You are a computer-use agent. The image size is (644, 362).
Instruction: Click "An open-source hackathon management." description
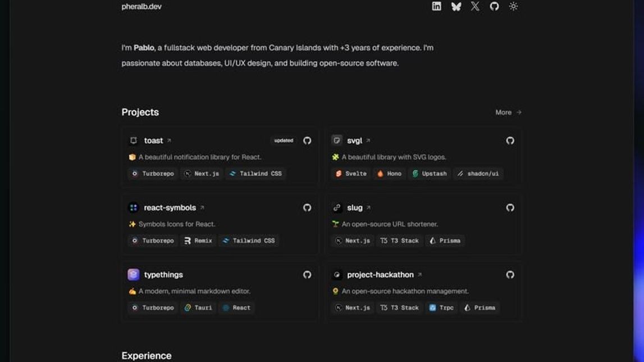(405, 291)
